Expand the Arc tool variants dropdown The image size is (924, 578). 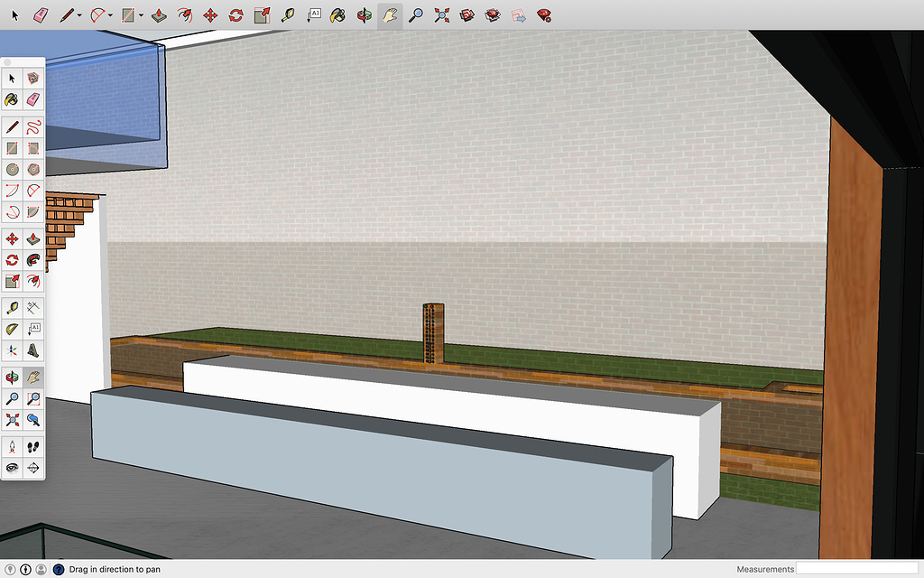click(109, 14)
